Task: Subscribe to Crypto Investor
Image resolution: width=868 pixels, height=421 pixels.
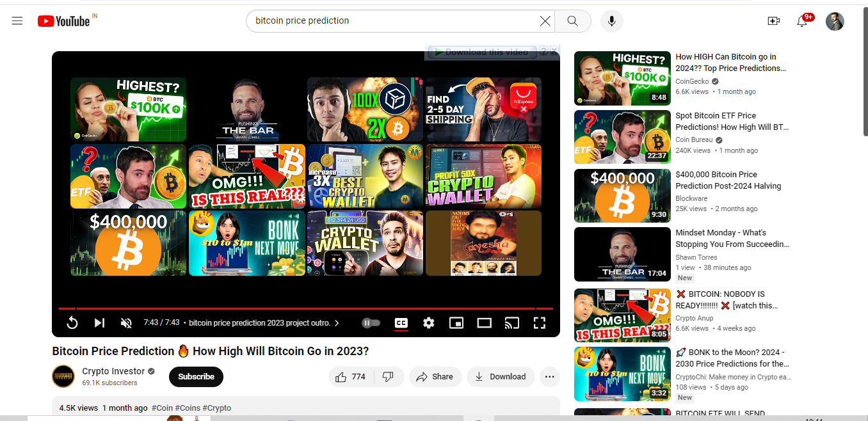Action: (x=196, y=377)
